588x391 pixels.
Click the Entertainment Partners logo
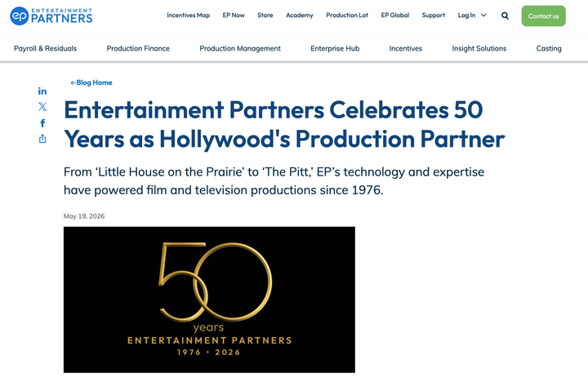point(51,16)
